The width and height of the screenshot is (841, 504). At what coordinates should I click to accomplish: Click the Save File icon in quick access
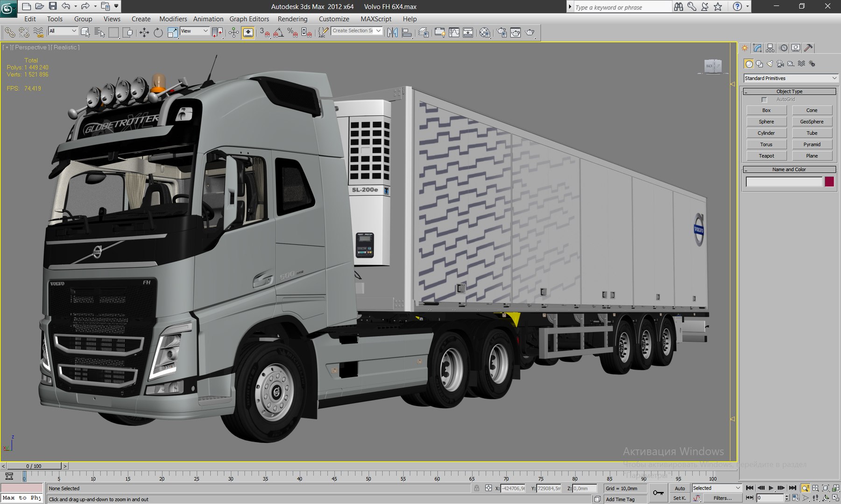coord(53,6)
